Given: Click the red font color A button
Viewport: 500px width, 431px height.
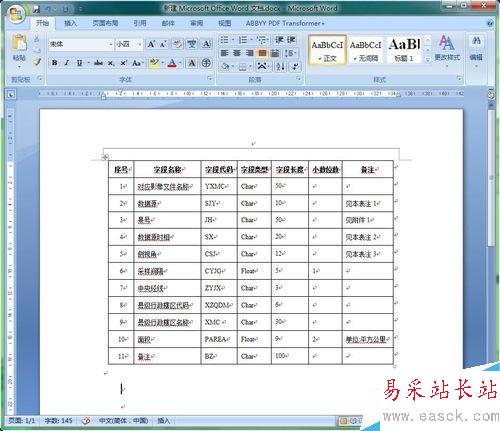Looking at the screenshot, I should tap(172, 63).
